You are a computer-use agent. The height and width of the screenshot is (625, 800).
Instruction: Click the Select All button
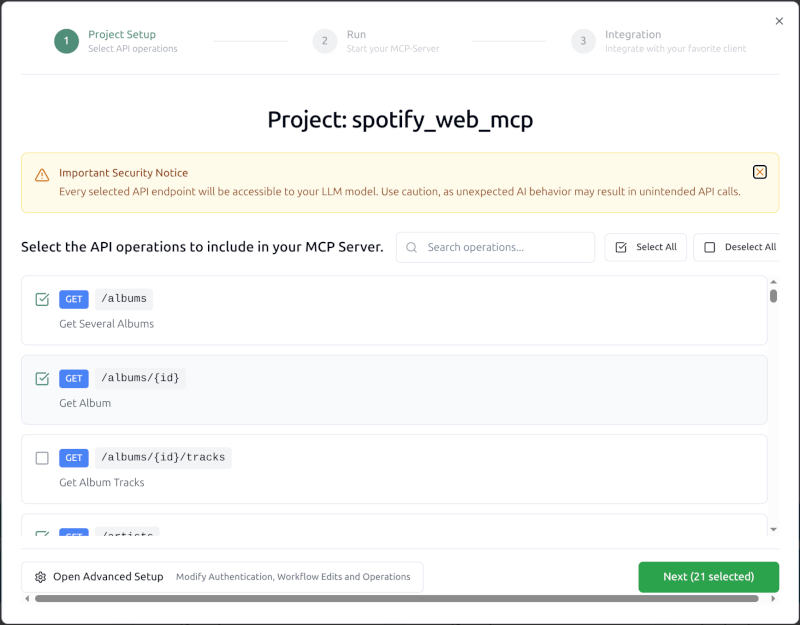tap(645, 246)
